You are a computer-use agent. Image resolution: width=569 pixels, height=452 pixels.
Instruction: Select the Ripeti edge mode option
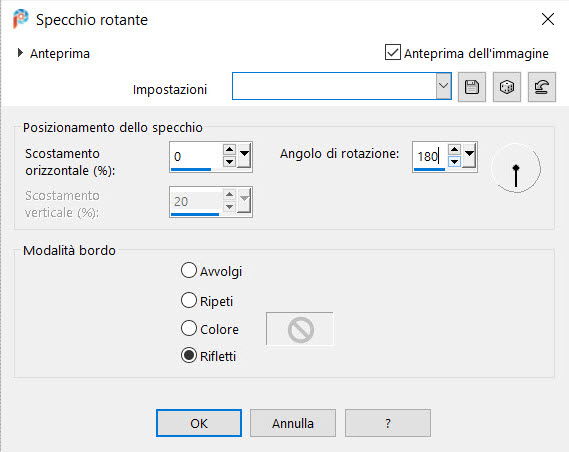tap(189, 300)
